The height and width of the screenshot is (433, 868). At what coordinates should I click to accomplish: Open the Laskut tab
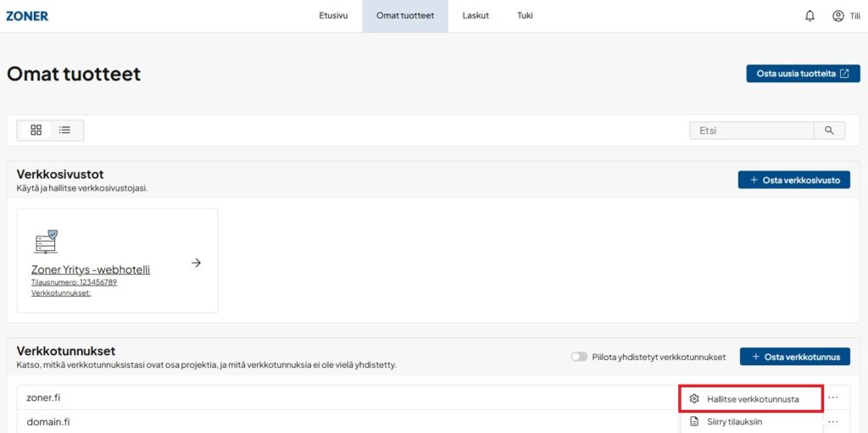click(x=476, y=15)
